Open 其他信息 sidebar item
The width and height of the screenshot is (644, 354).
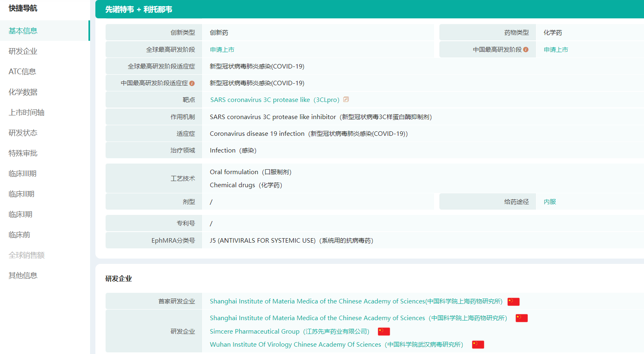(x=23, y=276)
